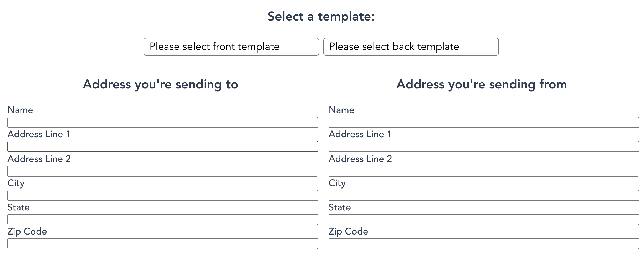
Task: Click the 'Zip Code' label under sending from
Action: tap(348, 231)
